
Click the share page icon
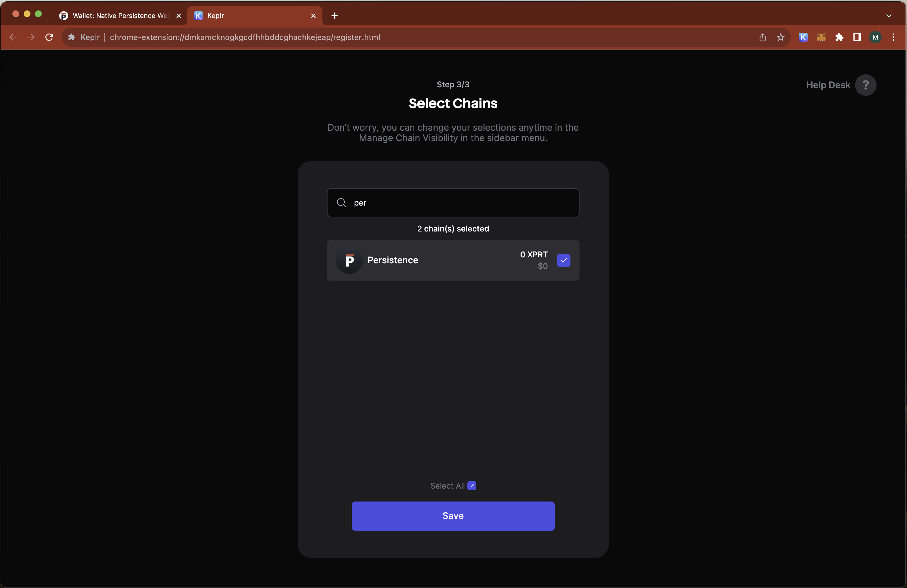[762, 37]
